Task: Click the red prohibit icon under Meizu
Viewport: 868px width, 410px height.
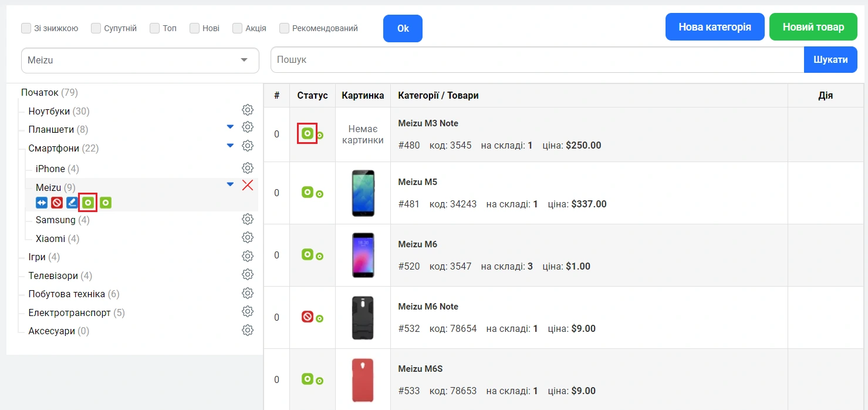Action: (x=57, y=203)
